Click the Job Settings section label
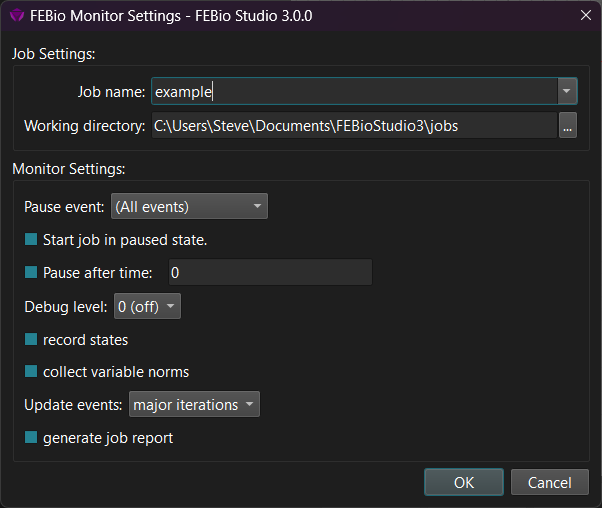This screenshot has width=602, height=508. [53, 54]
